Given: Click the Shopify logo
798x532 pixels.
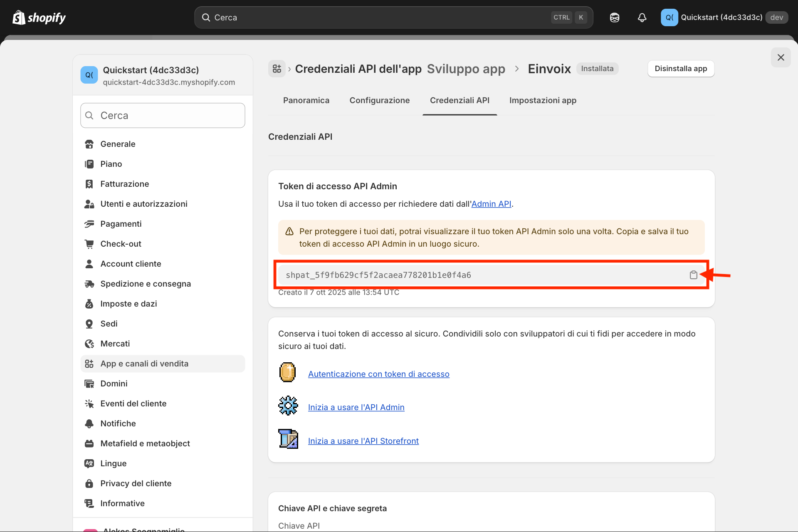Looking at the screenshot, I should 40,17.
